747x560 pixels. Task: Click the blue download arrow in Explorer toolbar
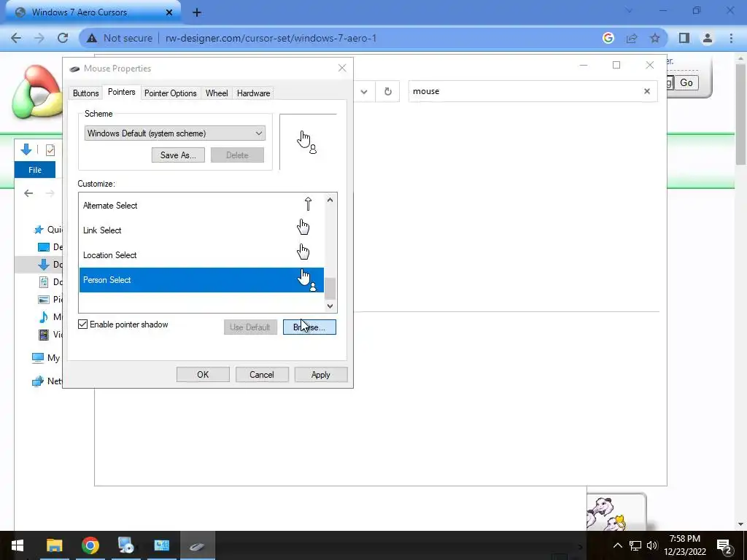pos(26,149)
